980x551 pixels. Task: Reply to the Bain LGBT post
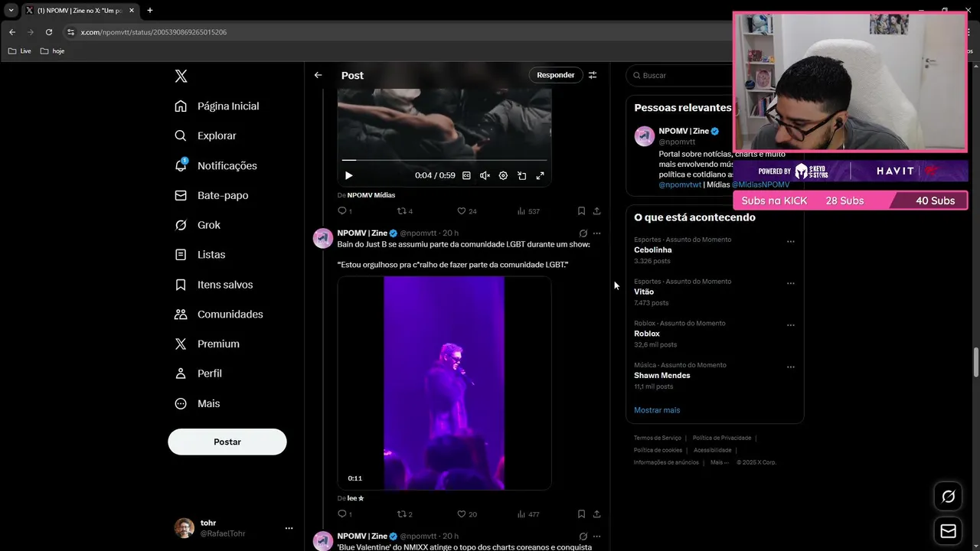[x=345, y=514]
